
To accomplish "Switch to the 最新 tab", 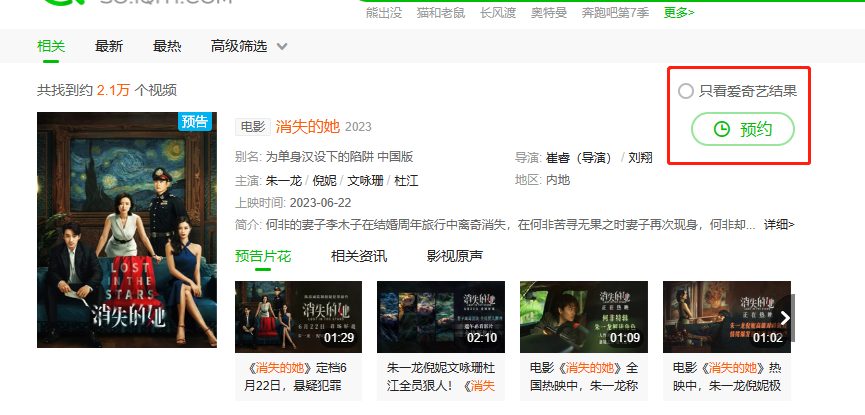I will tap(109, 46).
